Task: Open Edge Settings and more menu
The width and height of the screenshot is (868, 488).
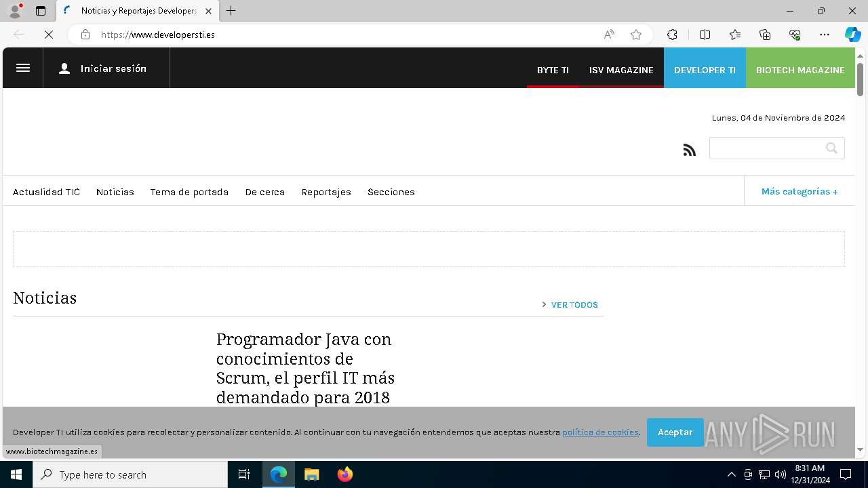Action: [x=825, y=35]
